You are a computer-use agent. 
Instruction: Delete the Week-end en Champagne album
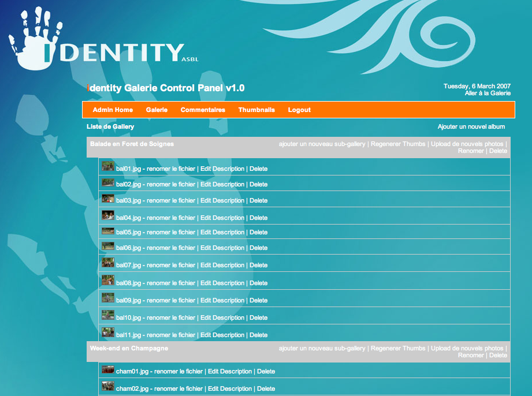point(498,356)
